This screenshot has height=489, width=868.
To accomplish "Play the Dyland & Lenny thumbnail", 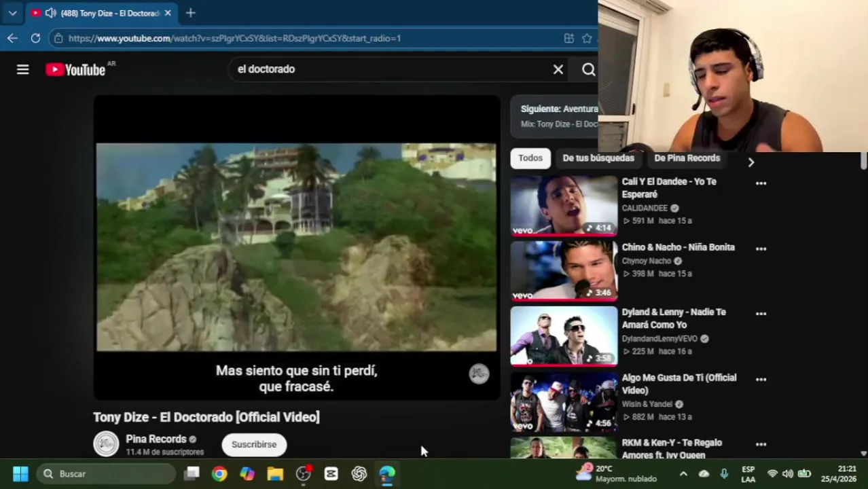I will [x=564, y=336].
